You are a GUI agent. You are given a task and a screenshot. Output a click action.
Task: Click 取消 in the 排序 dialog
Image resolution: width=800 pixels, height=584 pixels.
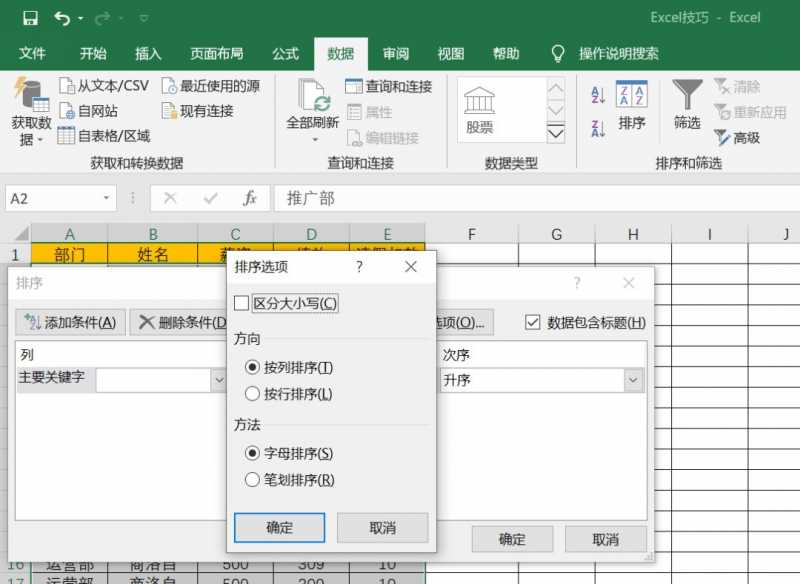click(x=606, y=539)
